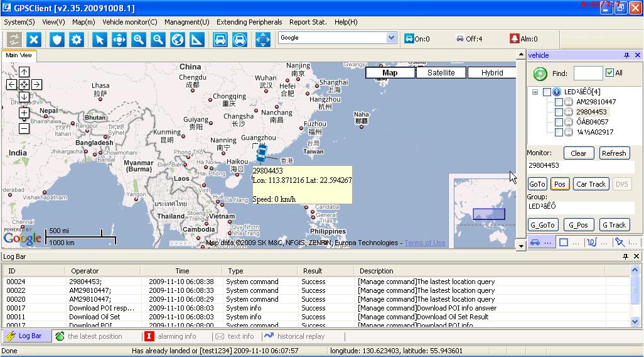The image size is (644, 357).
Task: Click the green vehicle search icon
Action: (x=540, y=74)
